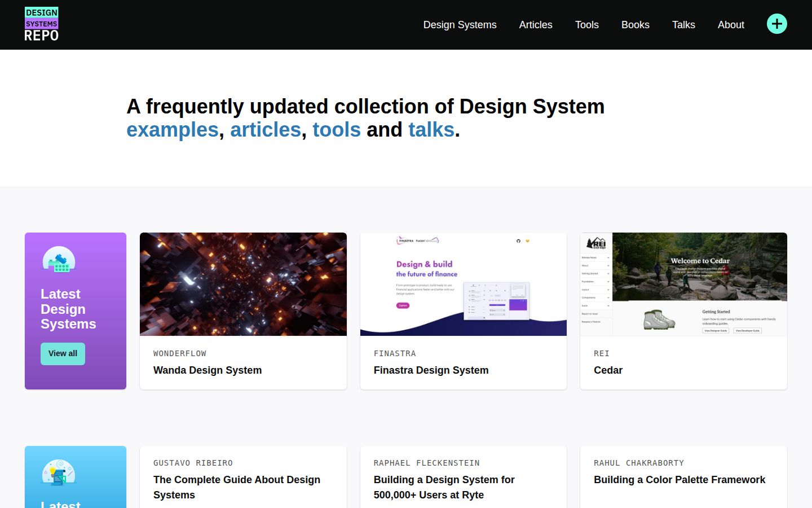Follow the 'examples' headline link
Image resolution: width=812 pixels, height=508 pixels.
click(173, 130)
